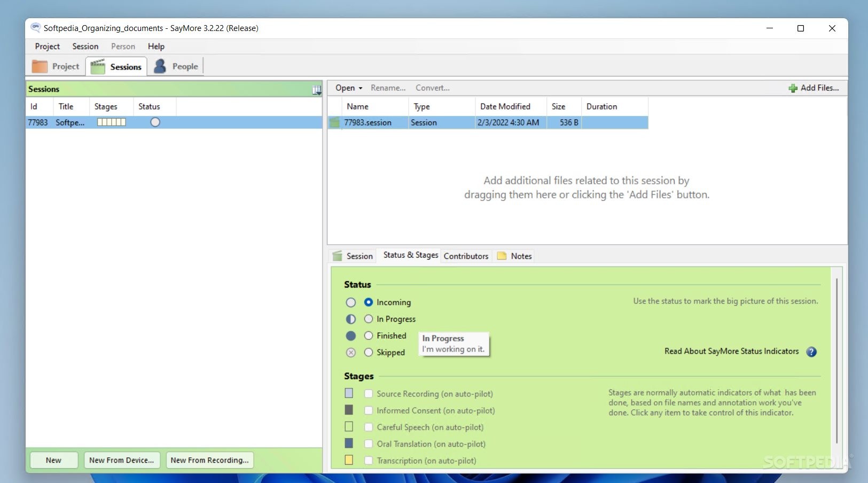
Task: Switch to the Session details tab
Action: tap(353, 256)
